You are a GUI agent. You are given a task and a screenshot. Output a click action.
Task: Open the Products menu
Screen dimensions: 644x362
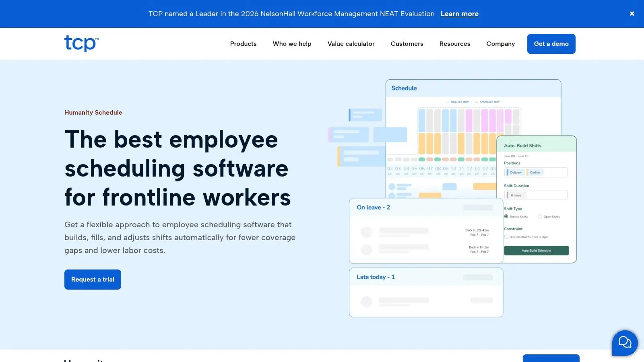[x=243, y=44]
